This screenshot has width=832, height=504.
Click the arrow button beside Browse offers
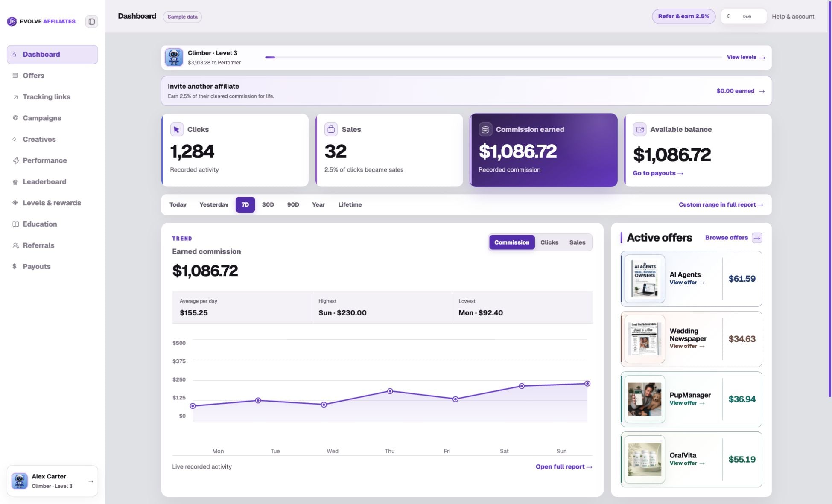757,238
